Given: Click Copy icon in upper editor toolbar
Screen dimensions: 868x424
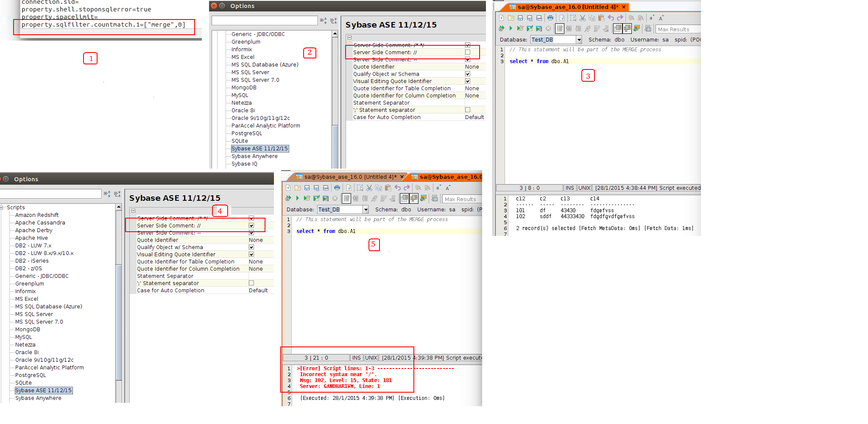Looking at the screenshot, I should 592,18.
